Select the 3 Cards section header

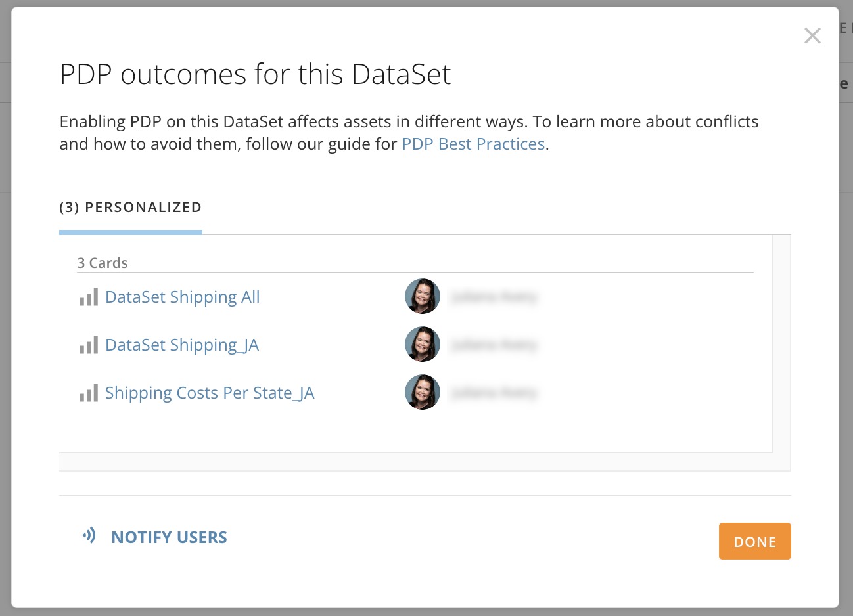(x=103, y=263)
